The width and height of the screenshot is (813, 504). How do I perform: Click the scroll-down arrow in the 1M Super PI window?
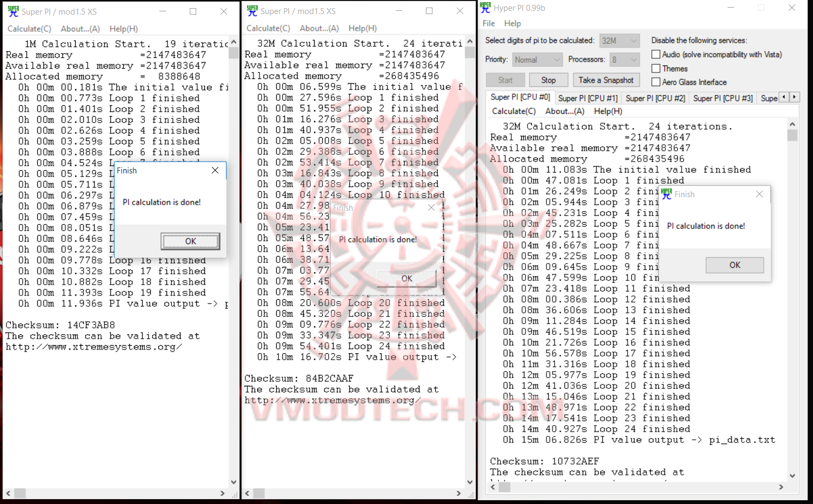[234, 482]
